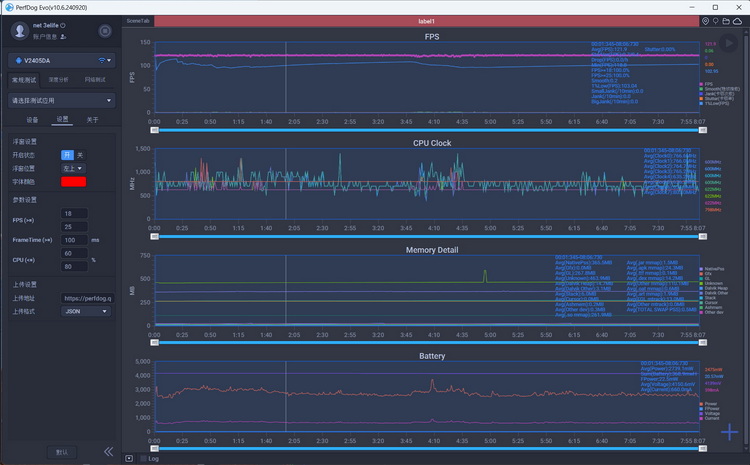Screen dimensions: 750x465
Task: Select the 深度分析 tab
Action: point(58,80)
